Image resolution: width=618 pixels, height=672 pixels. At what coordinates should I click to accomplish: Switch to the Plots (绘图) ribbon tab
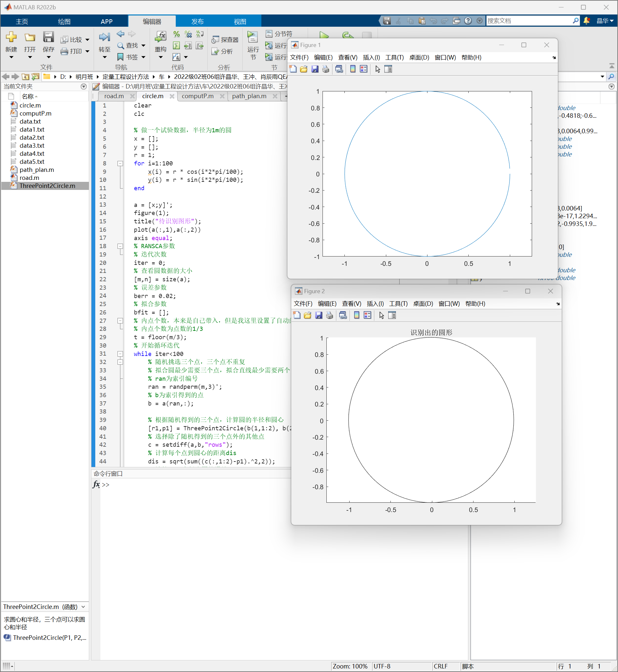click(x=64, y=21)
